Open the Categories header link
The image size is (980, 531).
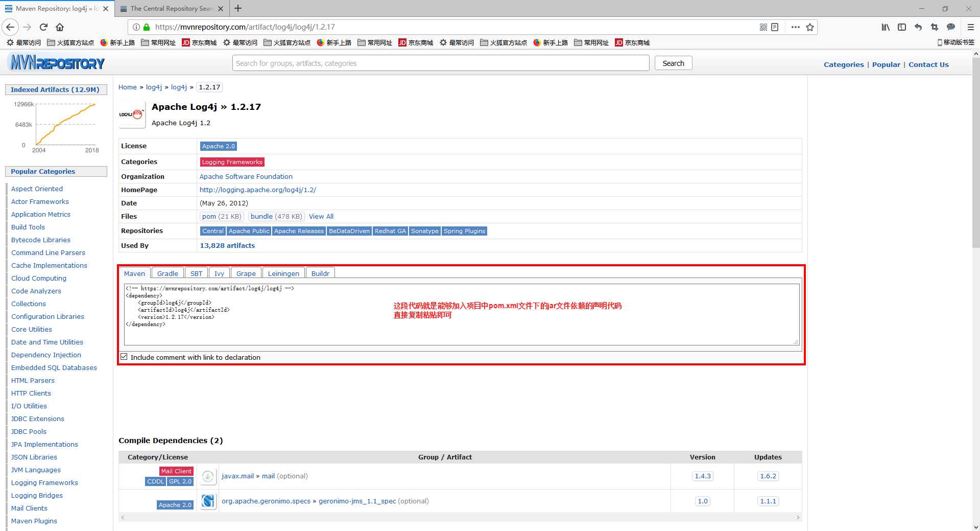point(844,64)
